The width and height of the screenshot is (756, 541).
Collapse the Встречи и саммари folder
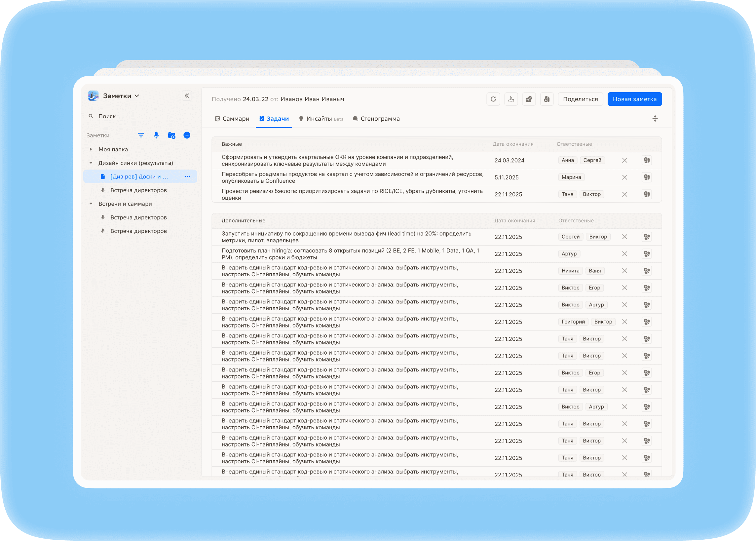pyautogui.click(x=91, y=204)
